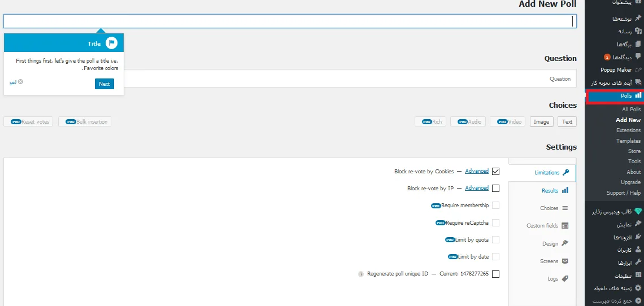Click the Popup Maker icon in sidebar
This screenshot has width=644, height=306.
point(637,70)
